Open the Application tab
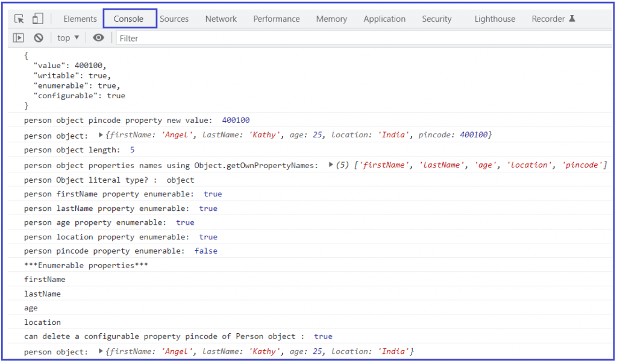The image size is (617, 364). point(384,19)
